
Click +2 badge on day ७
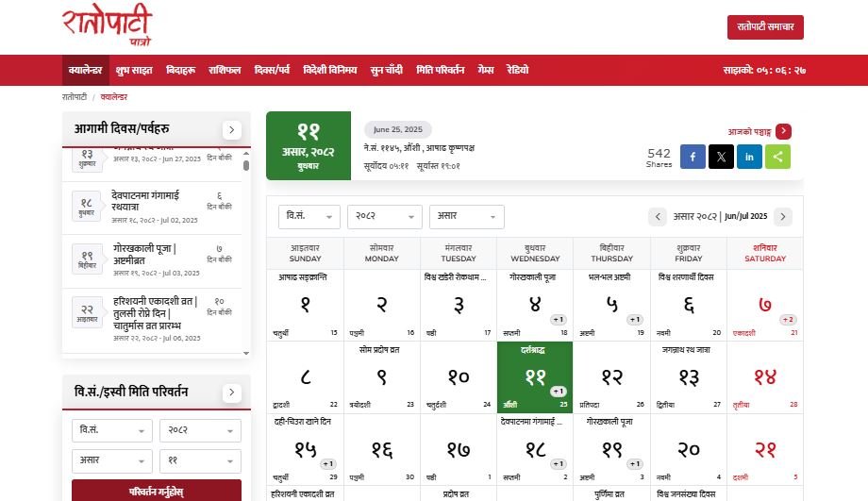click(x=788, y=320)
